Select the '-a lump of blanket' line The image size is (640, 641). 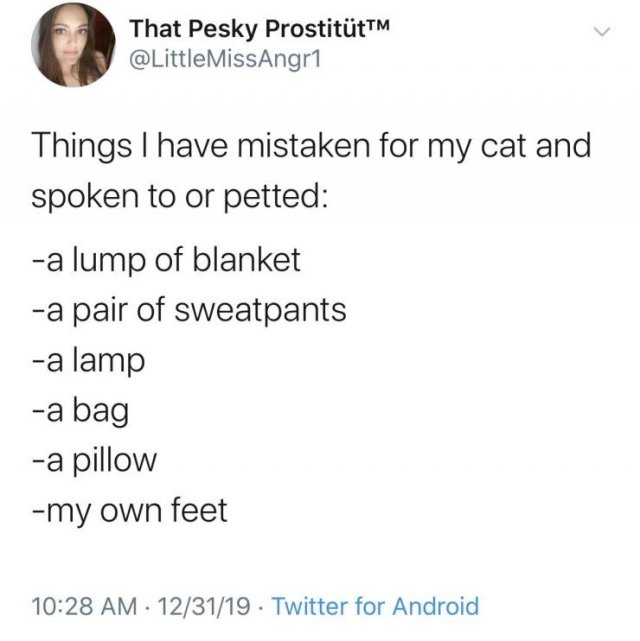pos(166,260)
